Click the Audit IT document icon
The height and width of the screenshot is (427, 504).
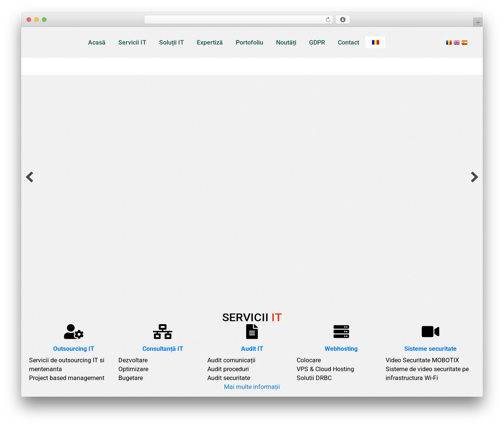coord(252,332)
